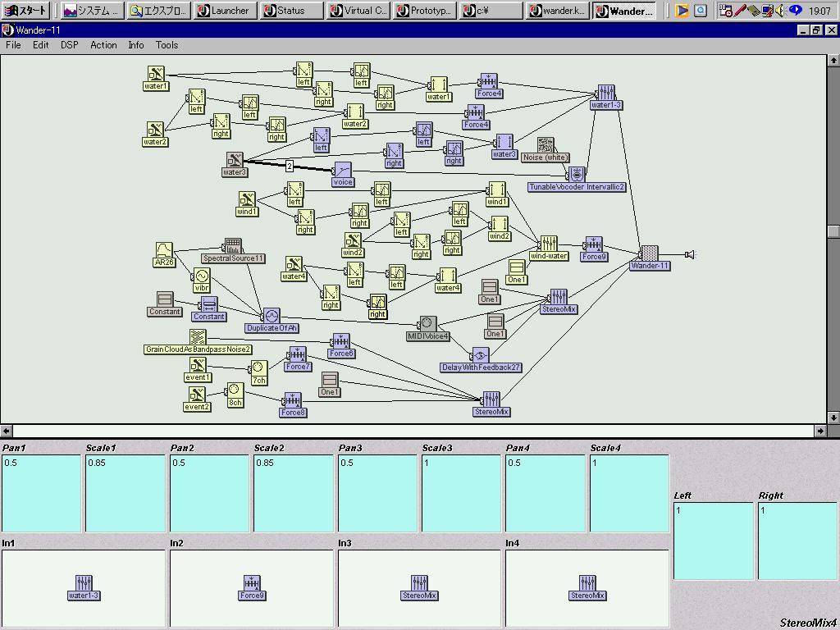Open the Info menu

tap(136, 45)
